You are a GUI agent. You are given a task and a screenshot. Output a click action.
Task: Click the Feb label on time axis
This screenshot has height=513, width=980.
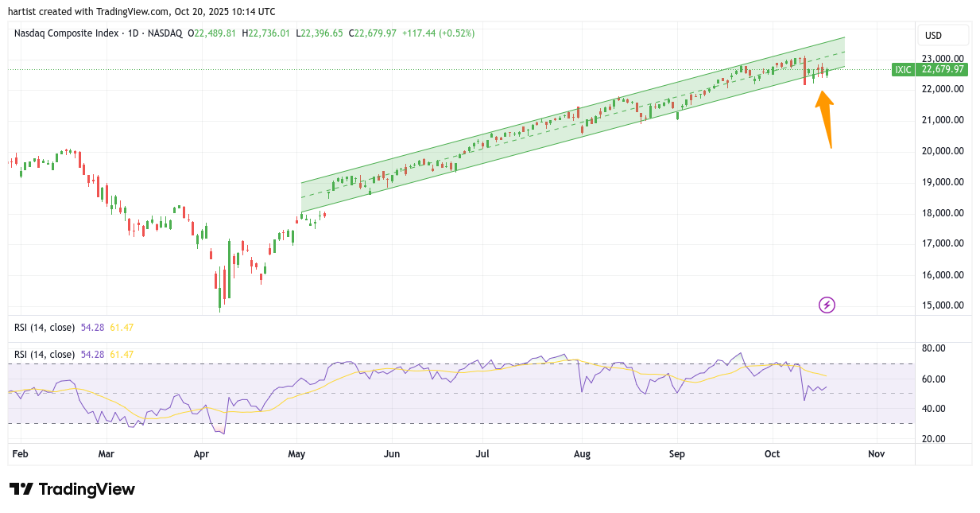(21, 454)
